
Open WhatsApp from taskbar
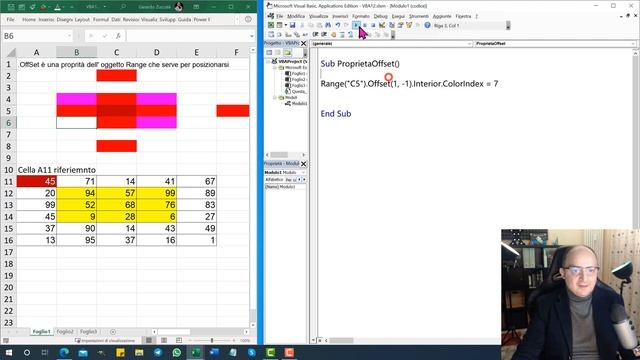(x=177, y=352)
